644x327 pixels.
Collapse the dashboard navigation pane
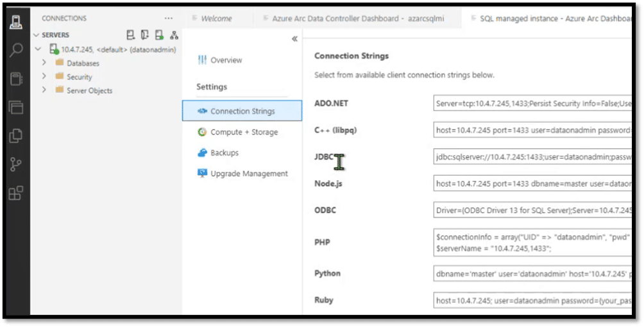294,39
